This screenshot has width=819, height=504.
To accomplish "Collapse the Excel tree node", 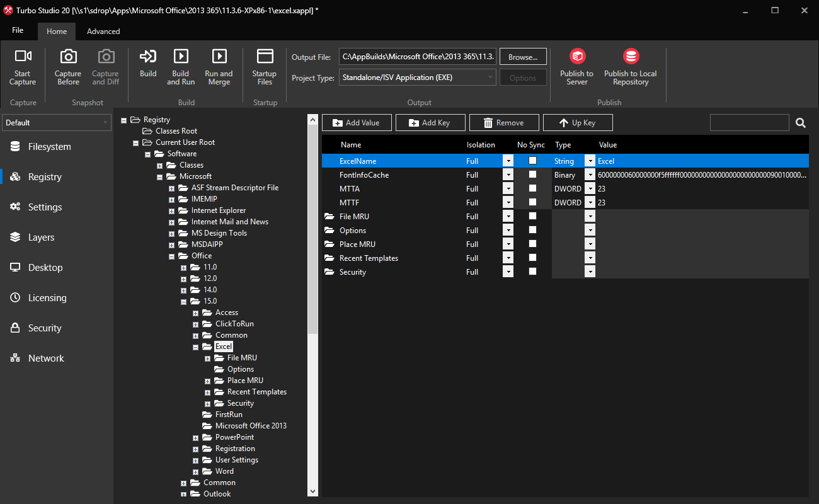I will (x=196, y=346).
